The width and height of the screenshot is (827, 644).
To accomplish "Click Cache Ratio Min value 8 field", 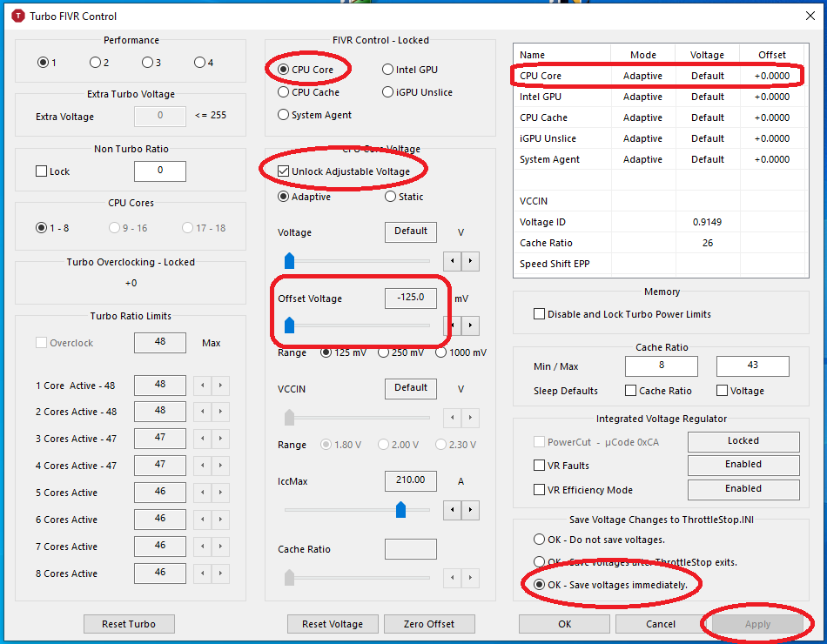I will pyautogui.click(x=662, y=366).
